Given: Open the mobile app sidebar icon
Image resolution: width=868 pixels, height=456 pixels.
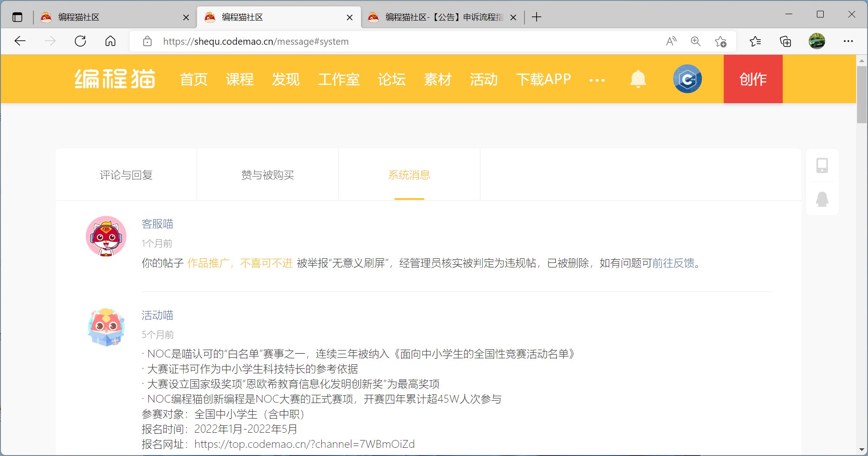Looking at the screenshot, I should 822,165.
